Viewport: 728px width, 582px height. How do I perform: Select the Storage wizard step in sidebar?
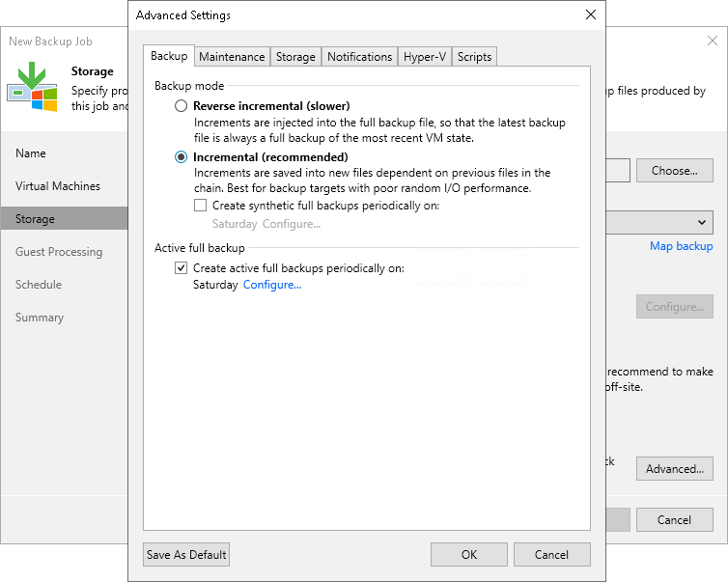64,218
